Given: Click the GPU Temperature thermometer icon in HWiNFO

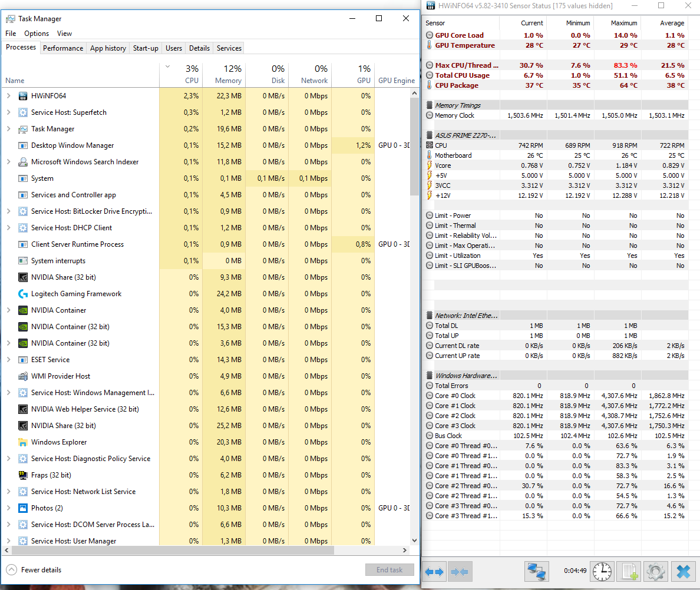Looking at the screenshot, I should coord(430,45).
